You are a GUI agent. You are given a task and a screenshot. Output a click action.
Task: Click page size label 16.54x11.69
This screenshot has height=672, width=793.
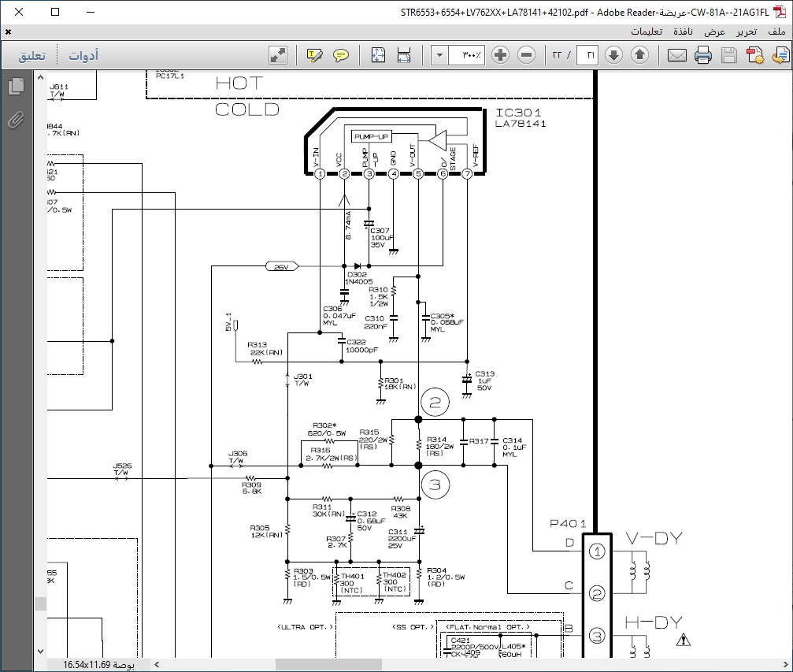click(x=98, y=664)
